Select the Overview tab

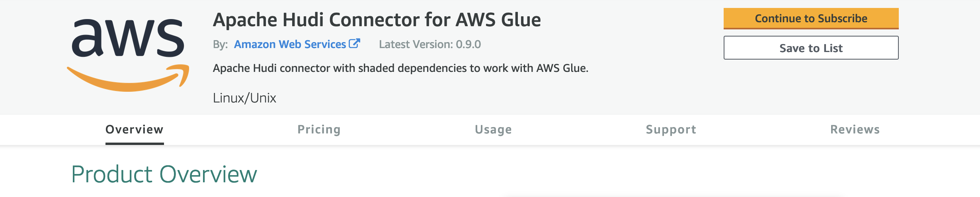click(135, 129)
